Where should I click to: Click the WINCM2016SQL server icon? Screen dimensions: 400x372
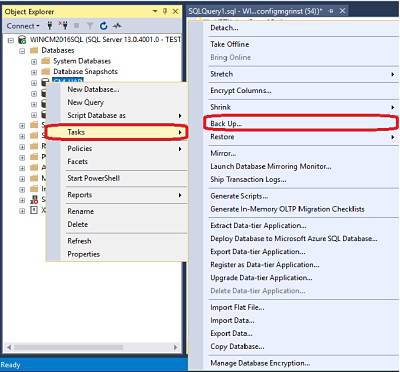tap(22, 40)
